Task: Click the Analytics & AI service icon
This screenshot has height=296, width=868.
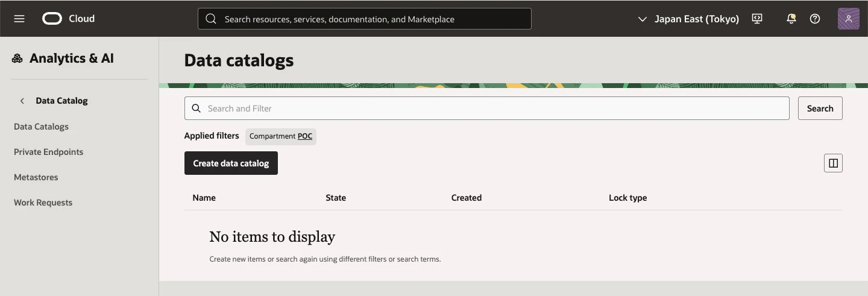Action: point(17,58)
